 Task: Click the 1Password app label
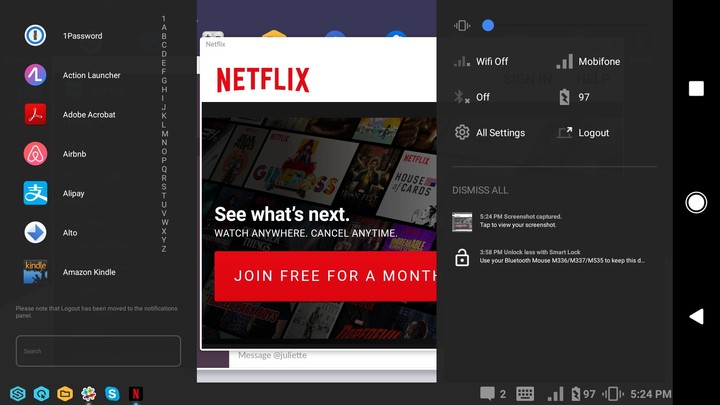click(83, 36)
